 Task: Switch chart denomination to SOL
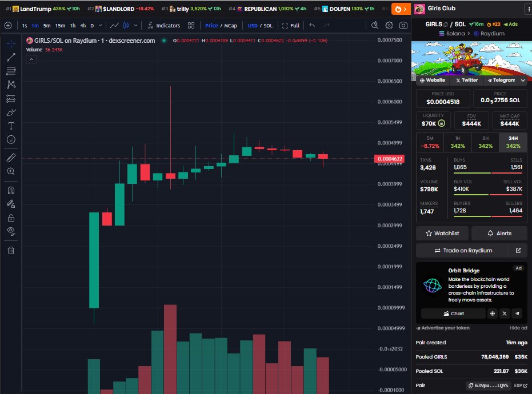coord(268,26)
